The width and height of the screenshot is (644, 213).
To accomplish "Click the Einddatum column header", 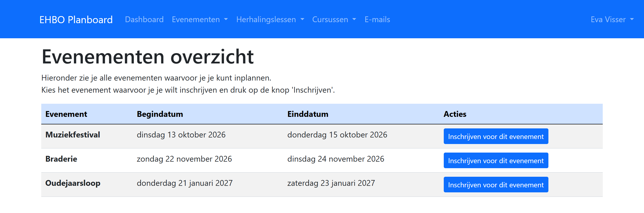I will [x=308, y=114].
